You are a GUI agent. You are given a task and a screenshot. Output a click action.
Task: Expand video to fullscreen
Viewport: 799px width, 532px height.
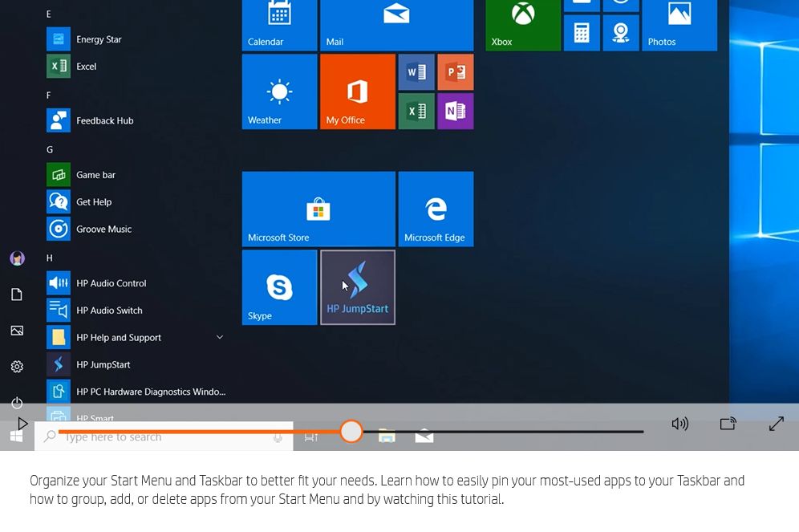click(776, 424)
